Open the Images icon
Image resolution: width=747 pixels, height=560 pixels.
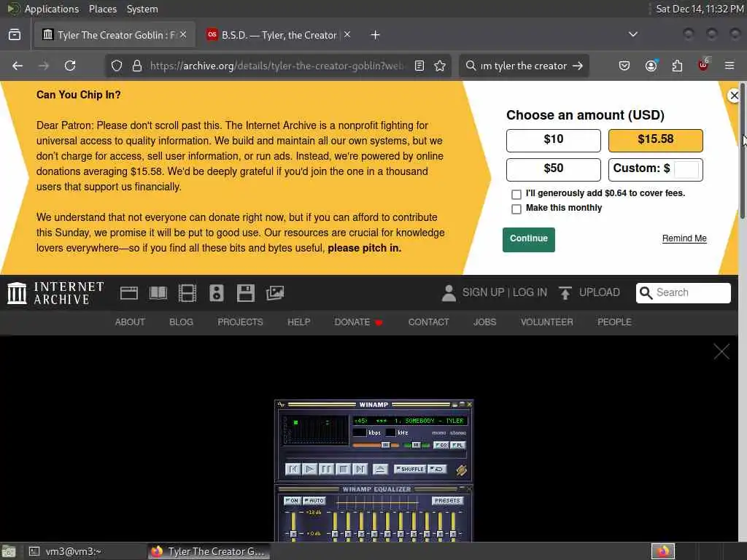coord(275,293)
